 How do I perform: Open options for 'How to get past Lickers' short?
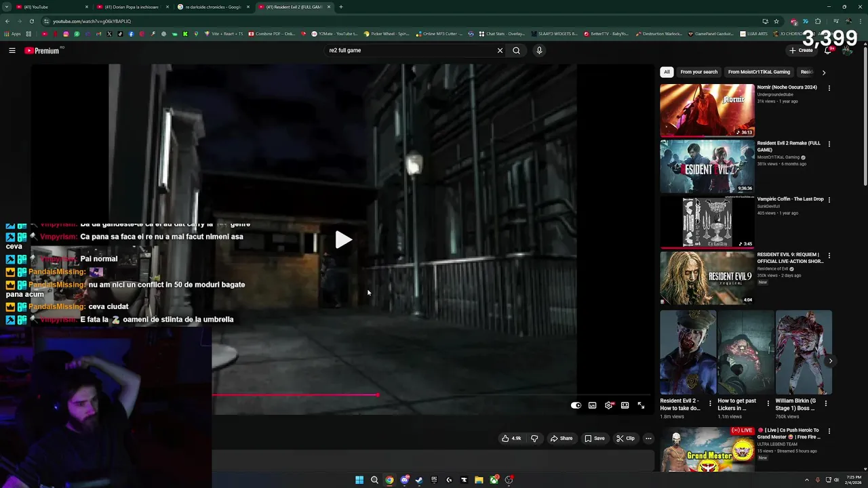click(x=768, y=403)
